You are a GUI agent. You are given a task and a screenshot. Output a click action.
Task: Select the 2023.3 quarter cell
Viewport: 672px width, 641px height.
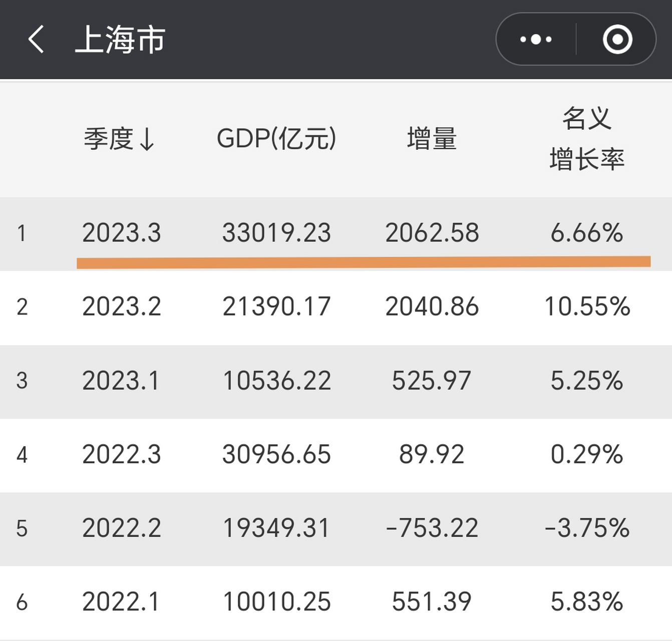[122, 233]
